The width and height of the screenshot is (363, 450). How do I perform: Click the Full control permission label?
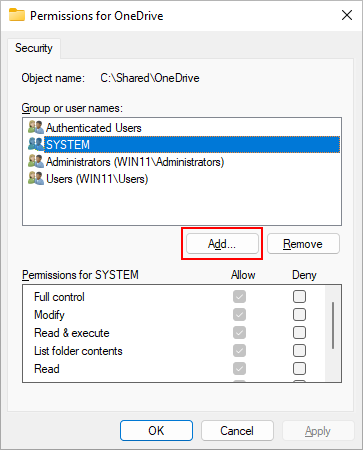click(59, 297)
